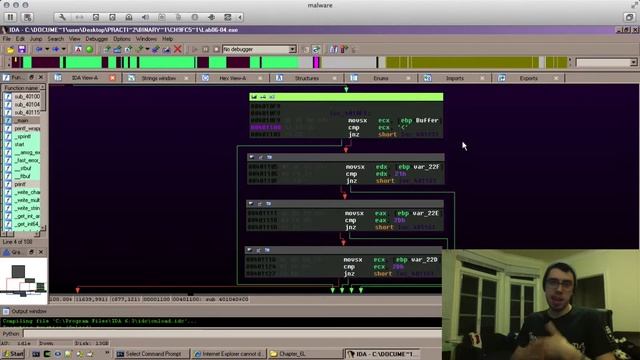Save the database with the floppy icon
The width and height of the screenshot is (640, 360).
click(22, 49)
